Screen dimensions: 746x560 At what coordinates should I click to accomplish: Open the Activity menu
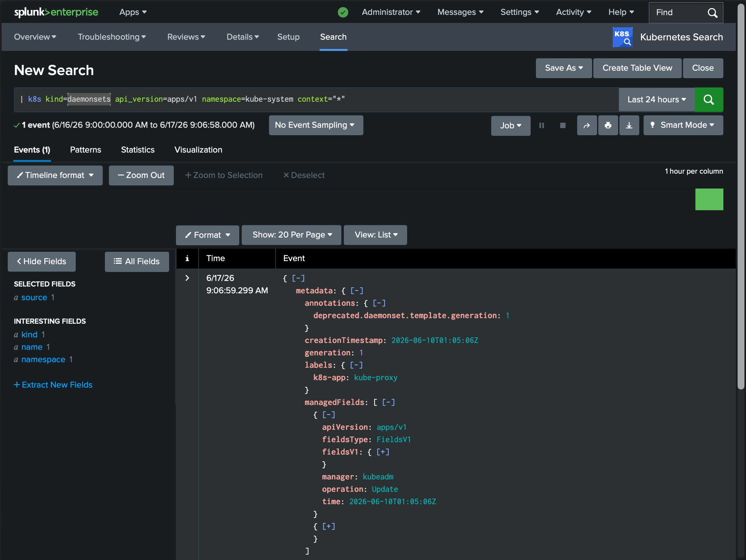tap(573, 12)
